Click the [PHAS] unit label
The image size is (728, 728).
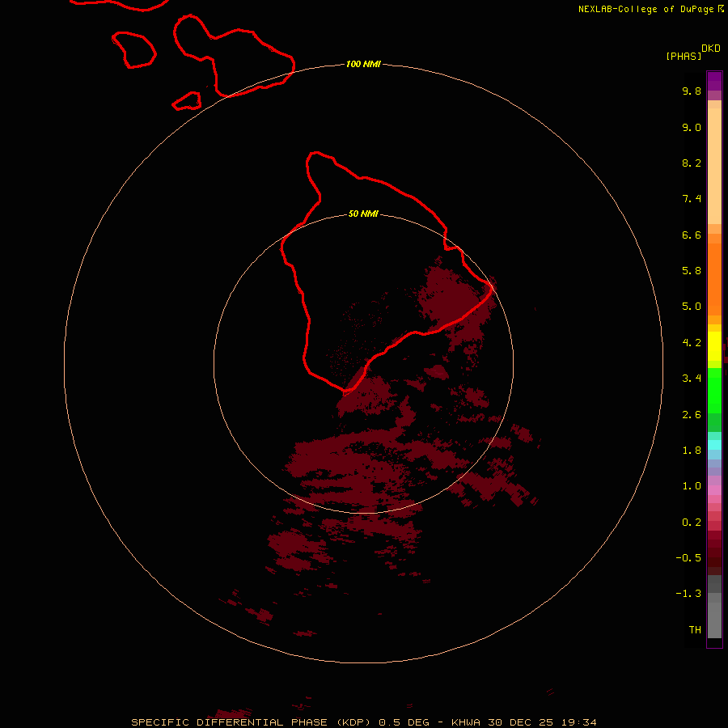(684, 56)
